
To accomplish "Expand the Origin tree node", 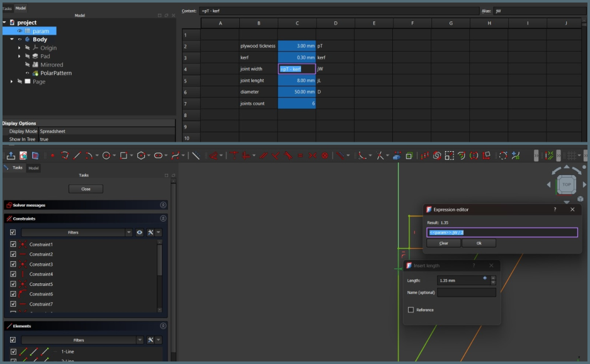I will click(x=19, y=48).
